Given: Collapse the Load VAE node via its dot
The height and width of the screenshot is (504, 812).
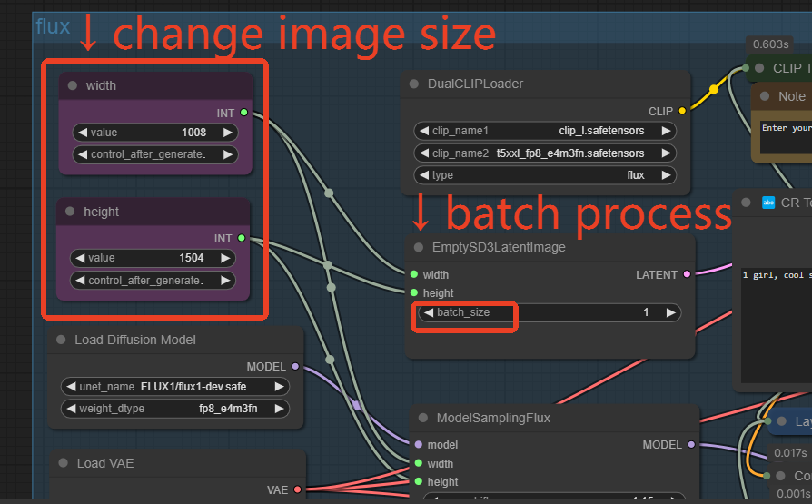Looking at the screenshot, I should coord(64,462).
